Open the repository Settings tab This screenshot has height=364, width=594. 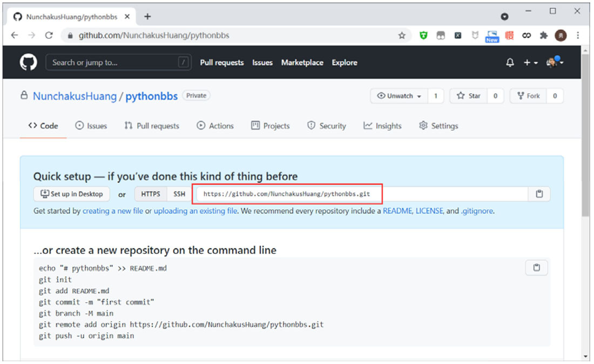[x=438, y=126]
